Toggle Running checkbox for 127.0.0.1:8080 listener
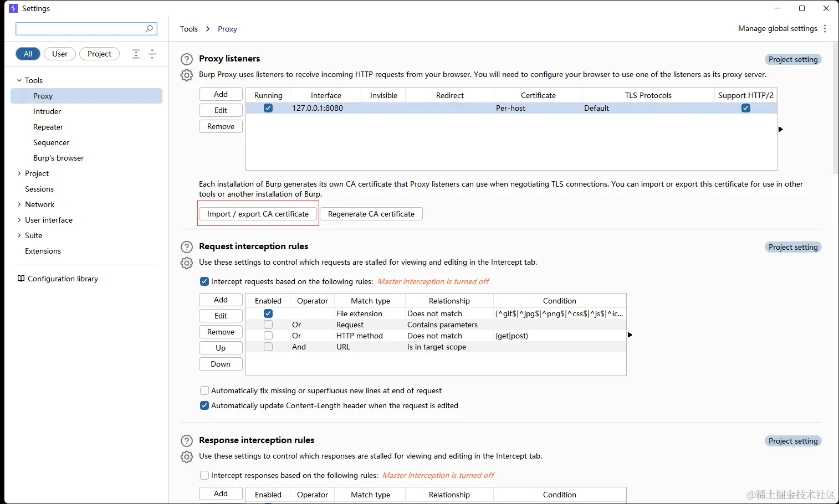This screenshot has width=839, height=504. pyautogui.click(x=268, y=108)
